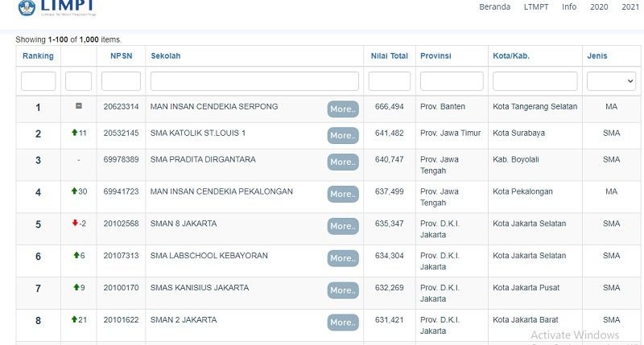The width and height of the screenshot is (644, 345).
Task: Click the LTMPT logo in header
Action: pyautogui.click(x=56, y=7)
